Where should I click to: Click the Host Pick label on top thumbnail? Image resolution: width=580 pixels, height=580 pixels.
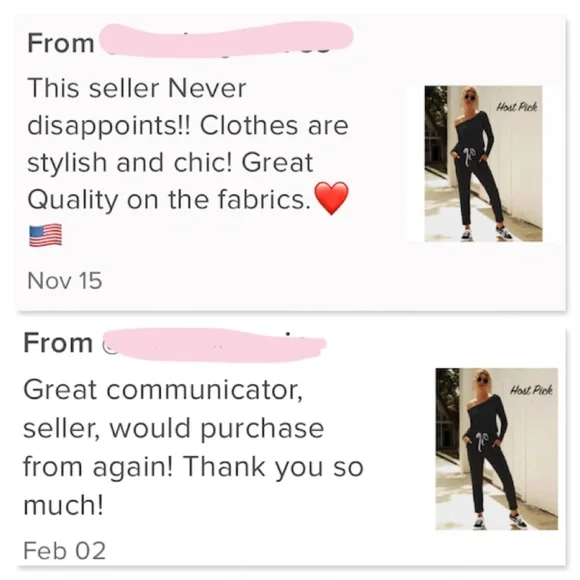pos(516,107)
